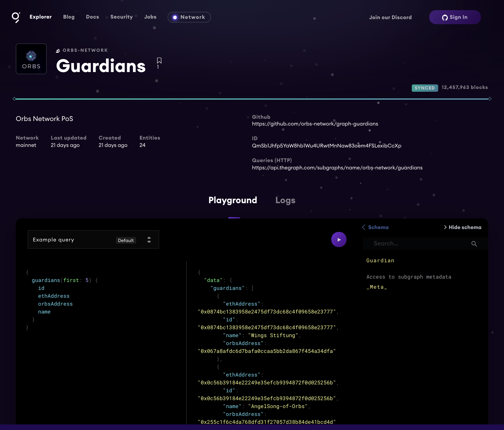Click The Graph logo icon
The height and width of the screenshot is (430, 504).
tap(16, 17)
